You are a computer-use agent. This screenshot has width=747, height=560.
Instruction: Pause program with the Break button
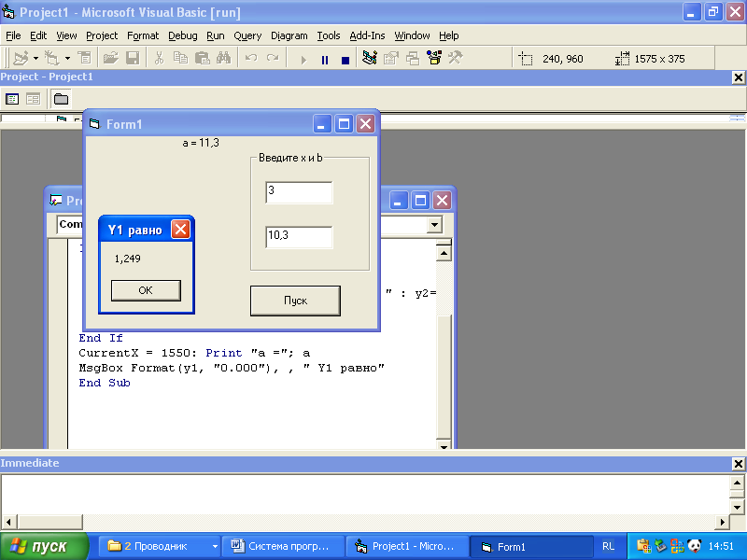(x=325, y=60)
